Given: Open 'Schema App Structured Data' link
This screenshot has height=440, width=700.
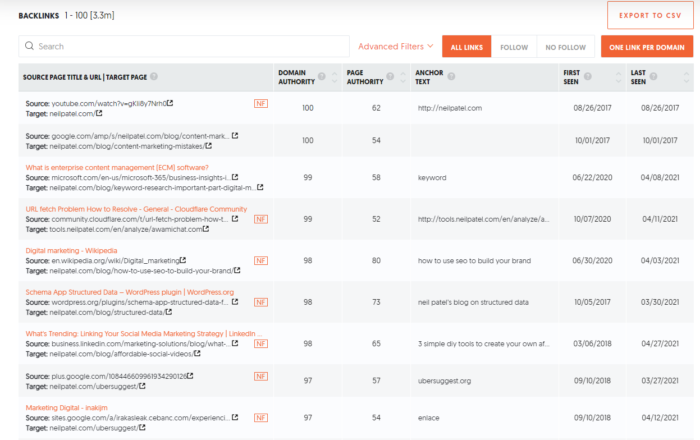Looking at the screenshot, I should pos(129,292).
